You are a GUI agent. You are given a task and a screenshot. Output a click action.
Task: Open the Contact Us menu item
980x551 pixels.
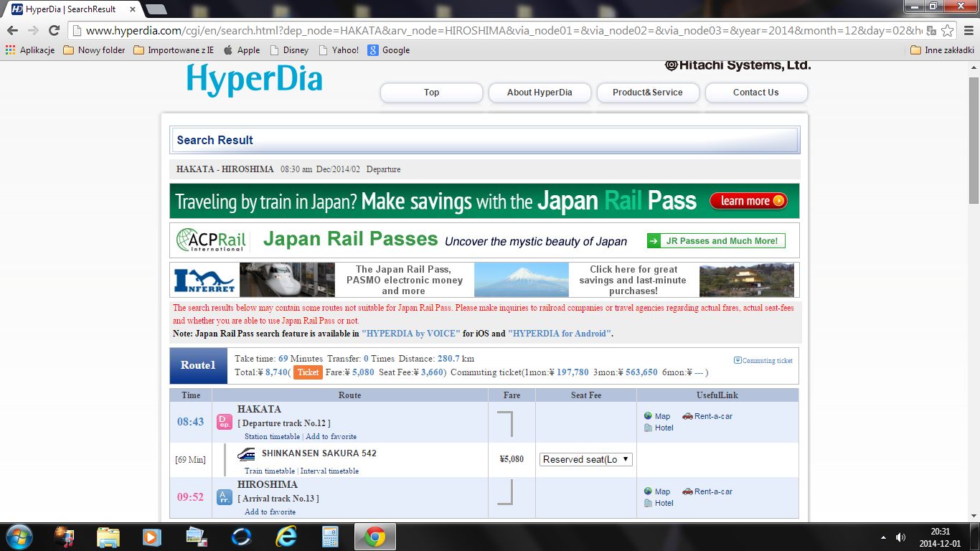[x=756, y=93]
